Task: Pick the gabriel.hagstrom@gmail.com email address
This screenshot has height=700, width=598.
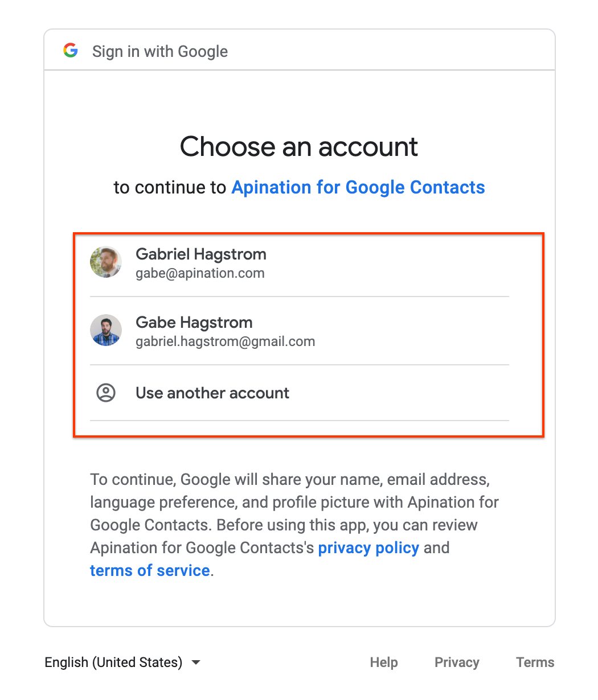Action: [x=225, y=341]
